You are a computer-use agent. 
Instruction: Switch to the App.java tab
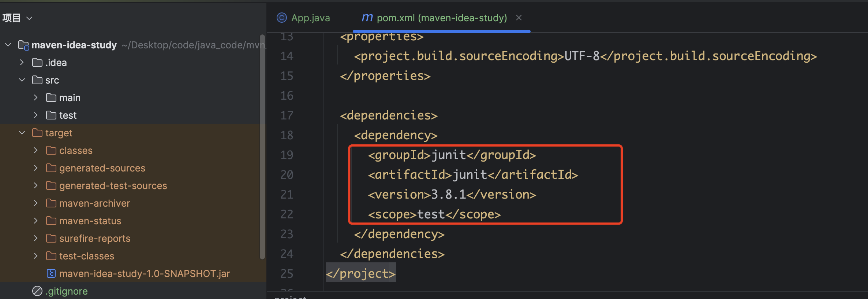(x=310, y=18)
